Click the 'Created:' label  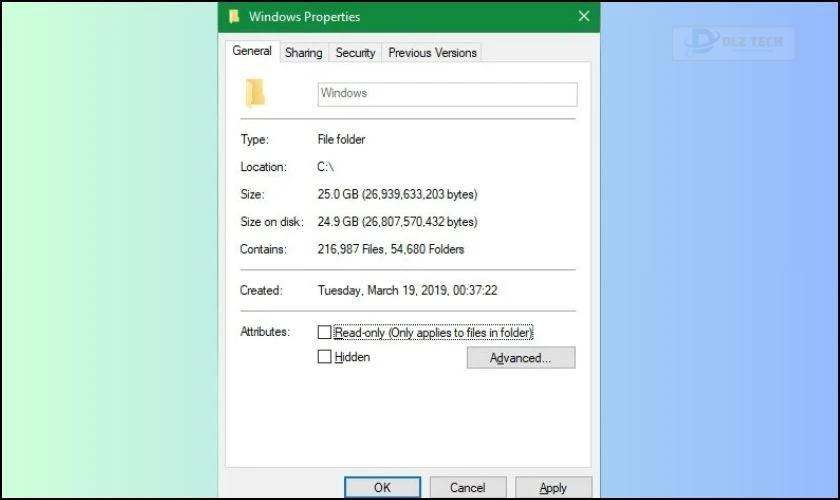tap(261, 290)
